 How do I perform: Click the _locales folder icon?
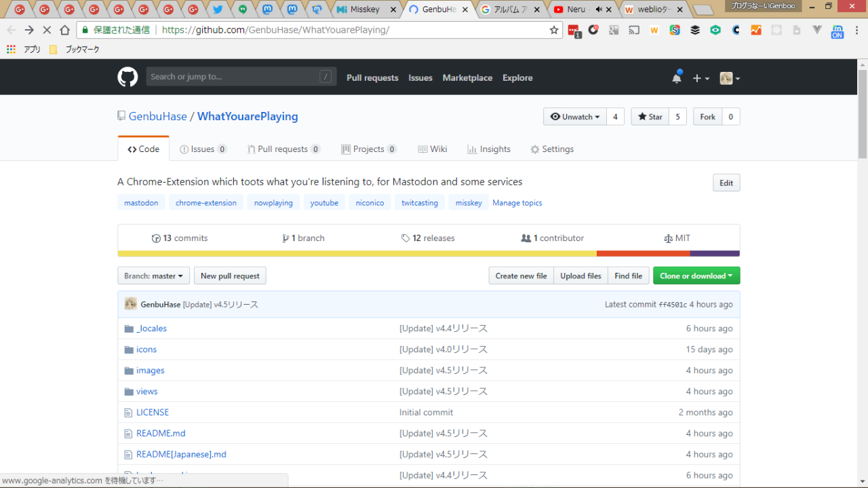click(x=129, y=329)
